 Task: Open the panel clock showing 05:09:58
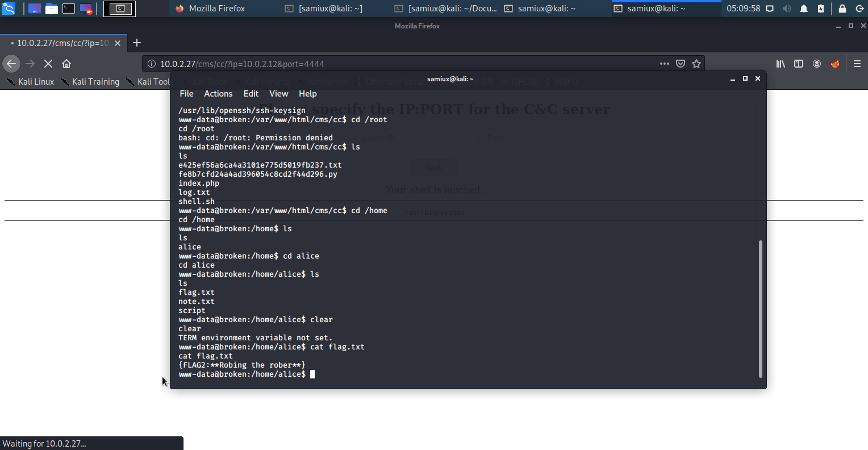[743, 9]
